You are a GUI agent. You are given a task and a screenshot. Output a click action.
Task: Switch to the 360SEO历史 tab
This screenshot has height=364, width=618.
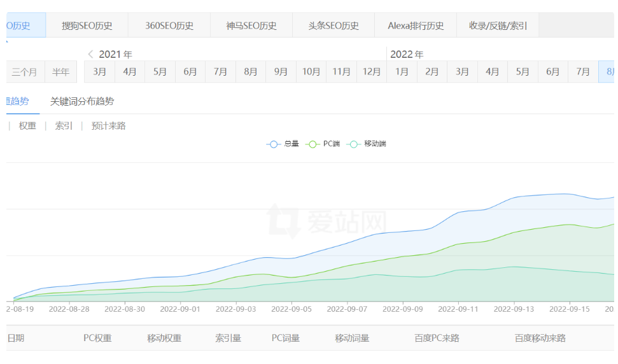[169, 25]
